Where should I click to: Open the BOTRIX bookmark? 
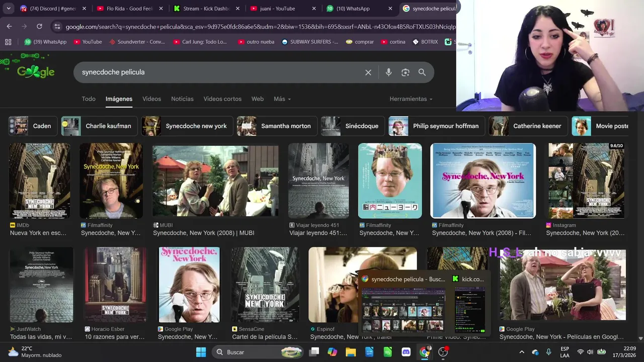tap(425, 42)
